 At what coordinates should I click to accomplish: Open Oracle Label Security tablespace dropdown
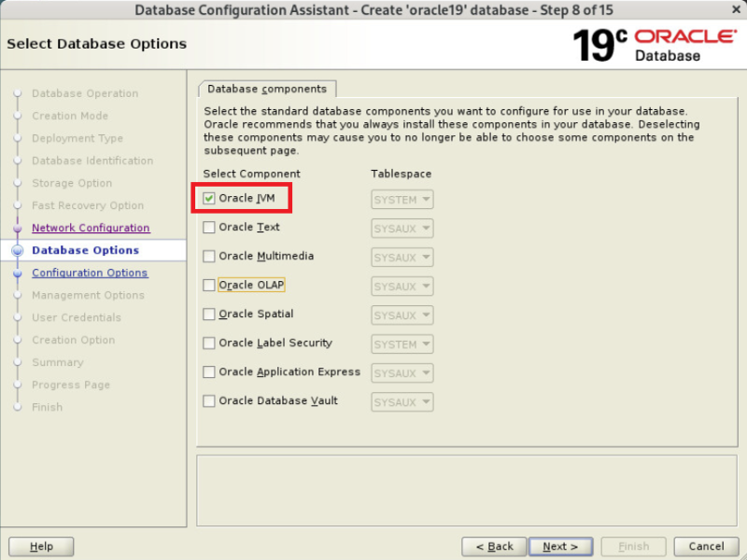pyautogui.click(x=402, y=344)
